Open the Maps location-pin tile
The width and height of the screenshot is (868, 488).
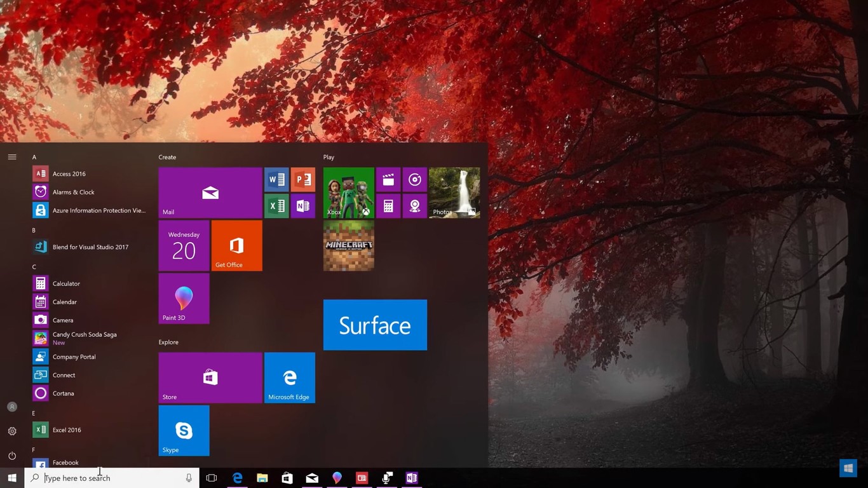415,206
